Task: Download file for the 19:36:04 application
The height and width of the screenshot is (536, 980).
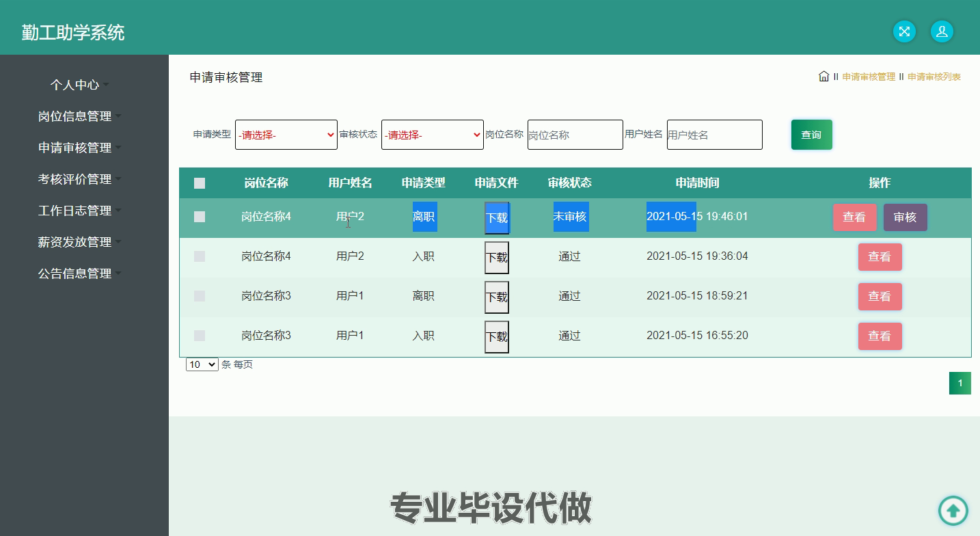Action: (497, 258)
